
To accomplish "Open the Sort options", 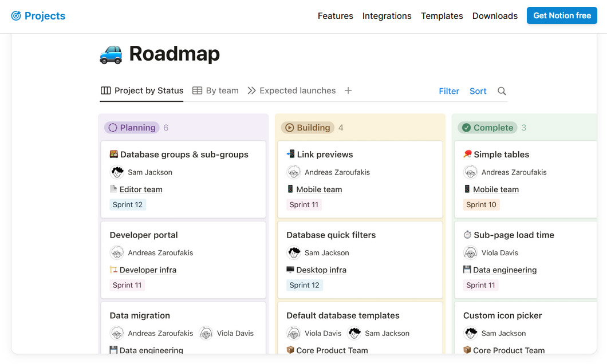I will (x=478, y=91).
